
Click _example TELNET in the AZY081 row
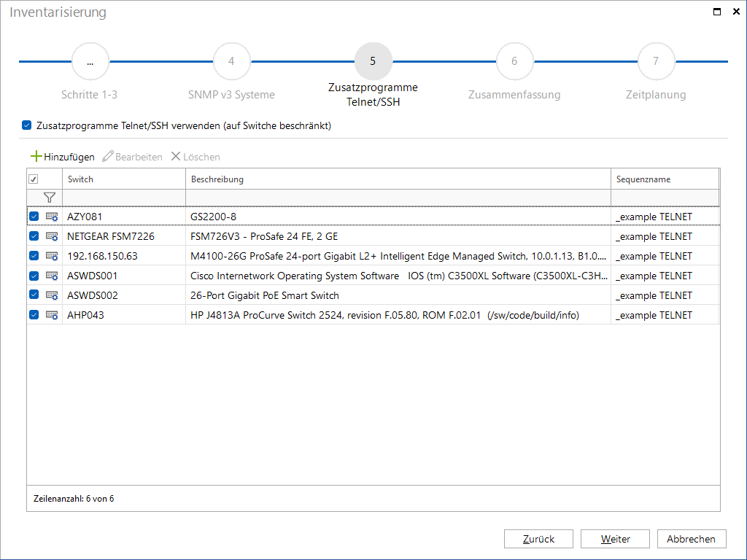pos(665,217)
